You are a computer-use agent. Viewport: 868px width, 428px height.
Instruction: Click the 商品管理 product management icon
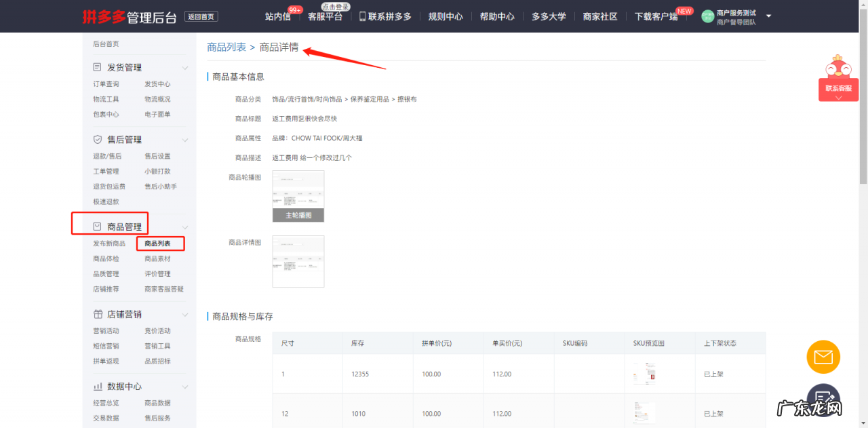tap(98, 227)
